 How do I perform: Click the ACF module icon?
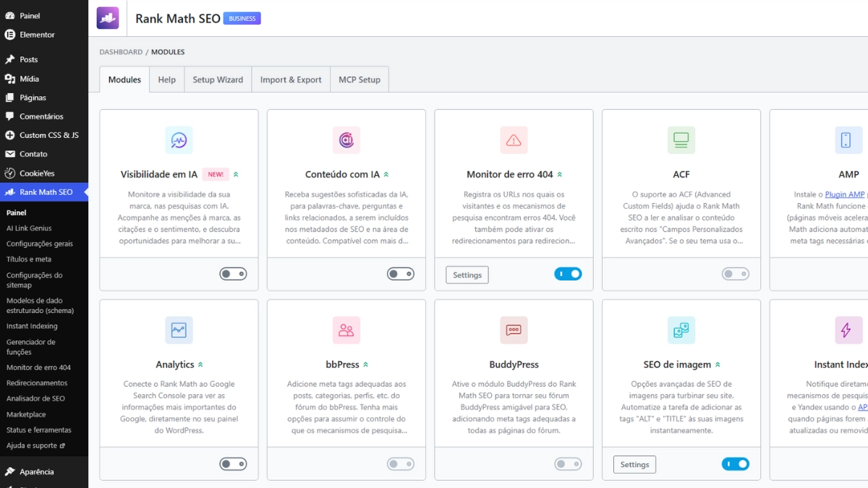(681, 140)
